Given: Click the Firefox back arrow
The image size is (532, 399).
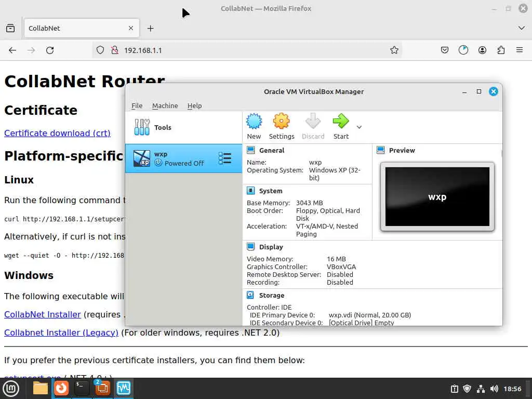Looking at the screenshot, I should 12,50.
